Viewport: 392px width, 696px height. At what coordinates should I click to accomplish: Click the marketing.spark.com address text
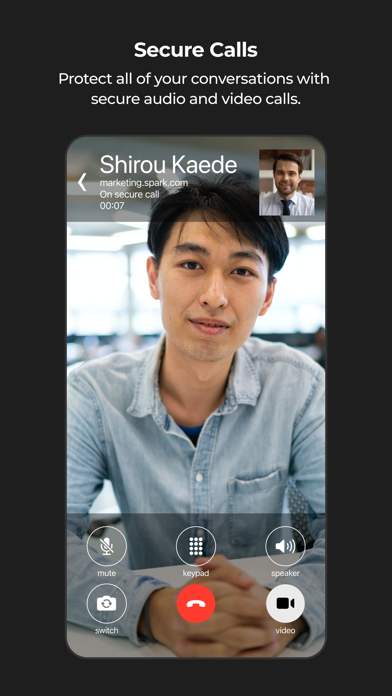[x=143, y=182]
